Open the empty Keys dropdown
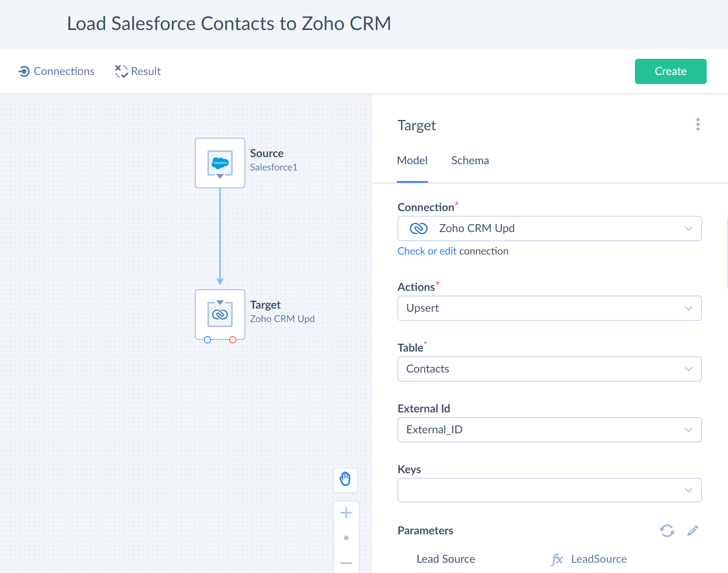This screenshot has height=573, width=728. (549, 490)
